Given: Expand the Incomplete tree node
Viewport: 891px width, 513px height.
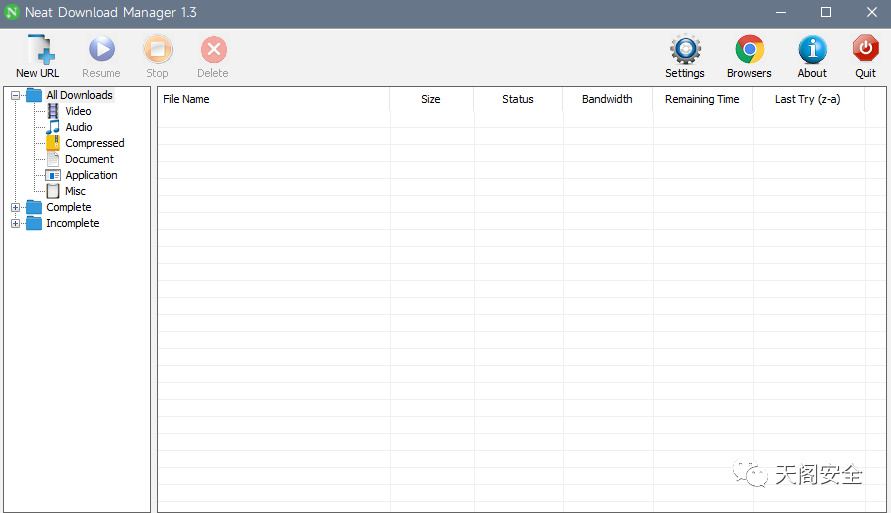Looking at the screenshot, I should (16, 223).
